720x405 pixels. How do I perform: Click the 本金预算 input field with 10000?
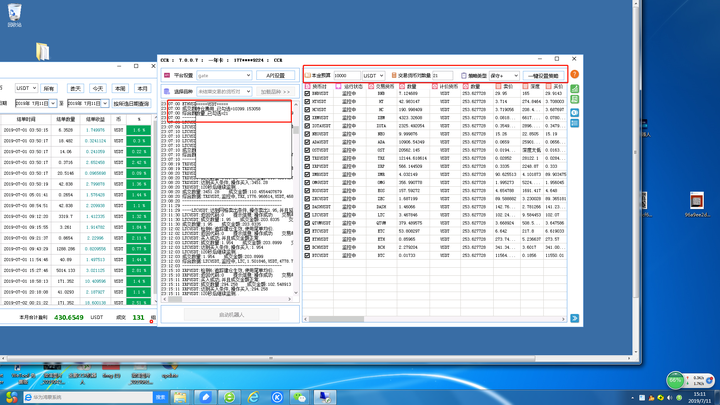click(345, 75)
